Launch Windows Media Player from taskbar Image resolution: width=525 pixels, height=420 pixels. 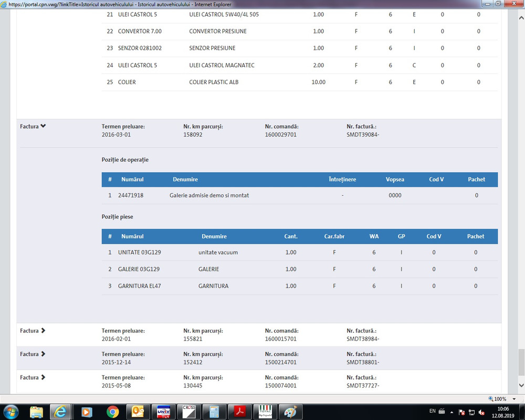(x=87, y=412)
